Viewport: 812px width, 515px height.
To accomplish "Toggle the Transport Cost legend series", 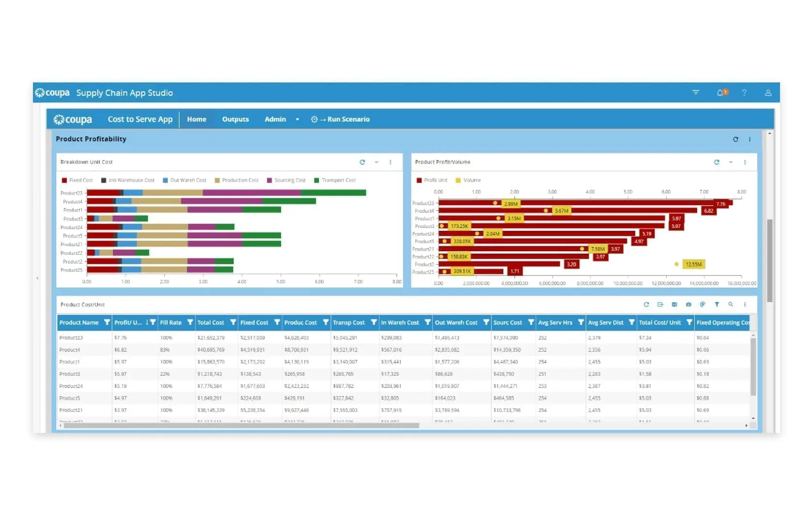I will click(335, 180).
